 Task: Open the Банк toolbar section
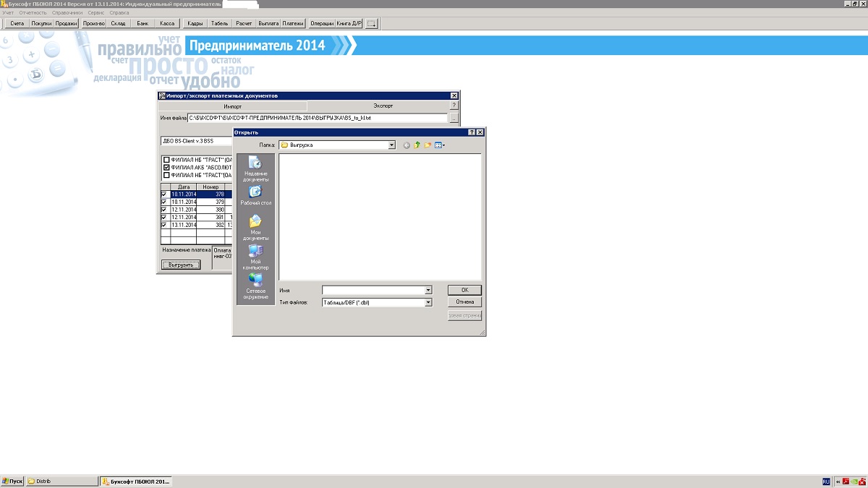tap(142, 24)
